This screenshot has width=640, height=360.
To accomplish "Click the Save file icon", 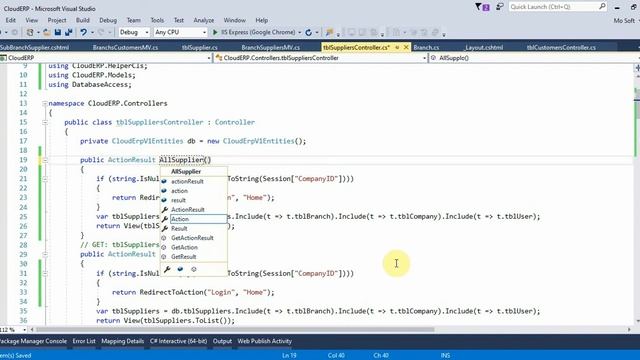I will (x=58, y=32).
